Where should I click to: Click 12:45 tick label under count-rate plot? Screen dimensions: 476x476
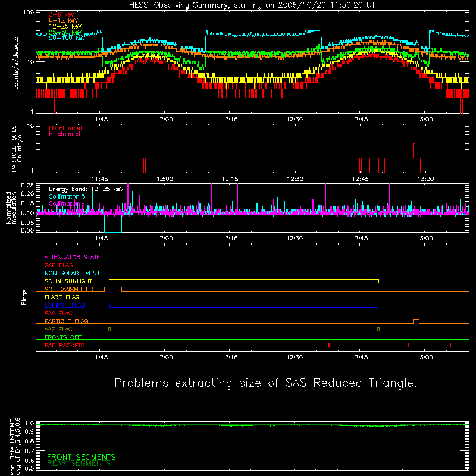[x=360, y=120]
